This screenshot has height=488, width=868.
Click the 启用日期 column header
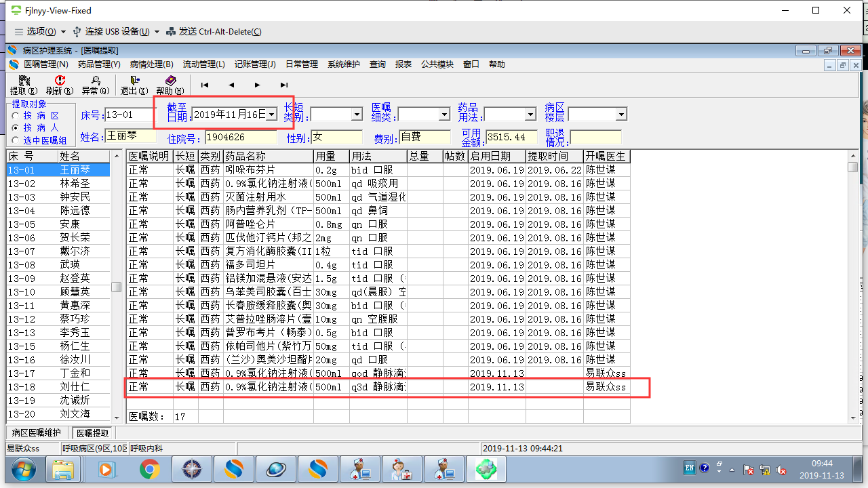tap(497, 157)
